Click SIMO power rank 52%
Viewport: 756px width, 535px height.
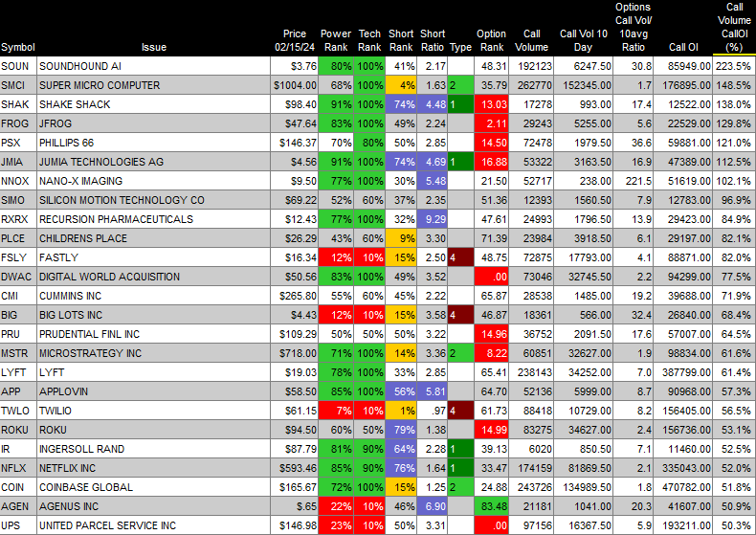pos(336,200)
